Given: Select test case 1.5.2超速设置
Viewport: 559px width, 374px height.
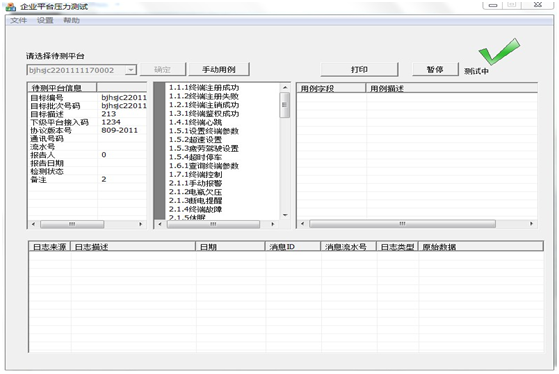Looking at the screenshot, I should (195, 140).
